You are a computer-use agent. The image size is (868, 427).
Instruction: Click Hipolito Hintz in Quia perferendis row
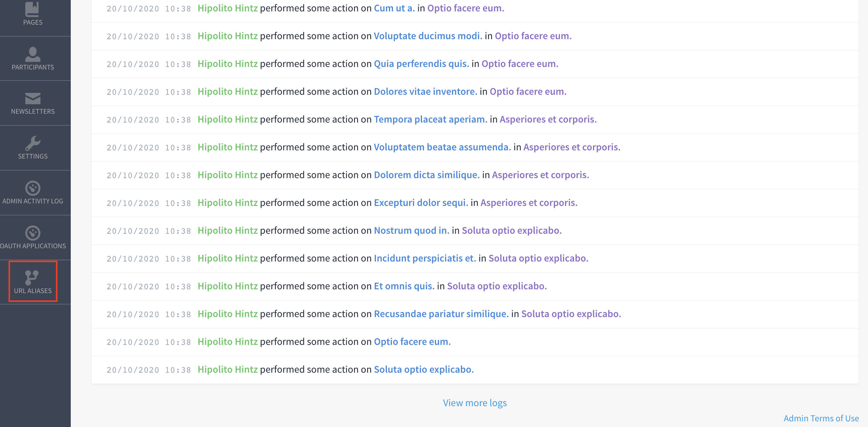[x=227, y=64]
